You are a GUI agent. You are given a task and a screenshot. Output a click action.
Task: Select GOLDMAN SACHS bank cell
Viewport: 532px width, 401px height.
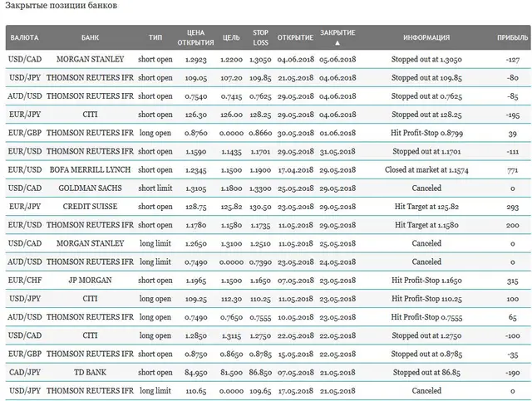click(x=90, y=188)
